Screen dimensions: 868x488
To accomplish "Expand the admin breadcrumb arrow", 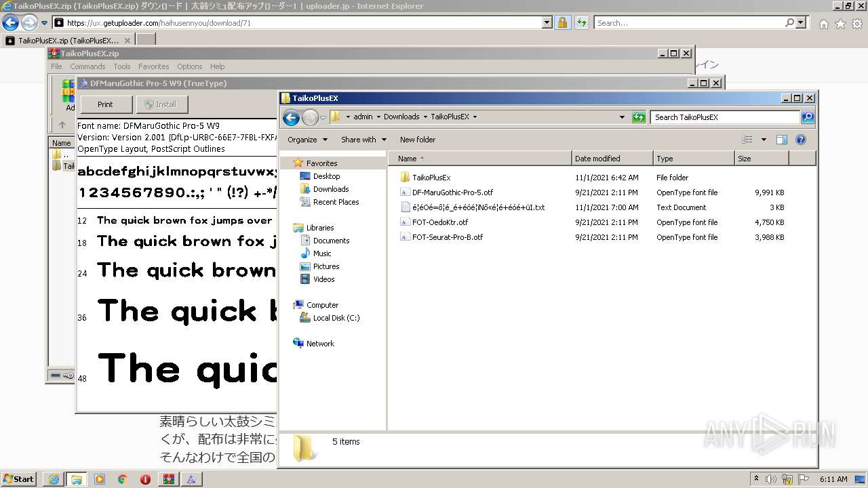I will coord(378,117).
